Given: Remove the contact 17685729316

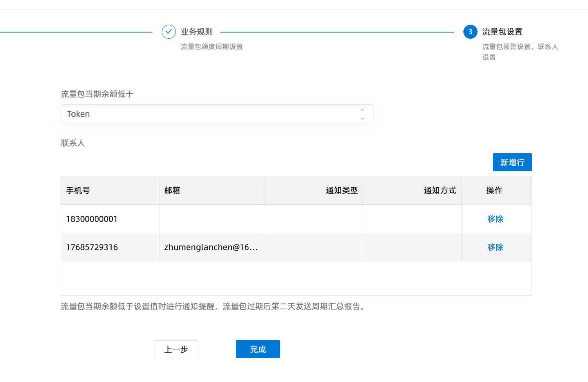Looking at the screenshot, I should point(495,247).
